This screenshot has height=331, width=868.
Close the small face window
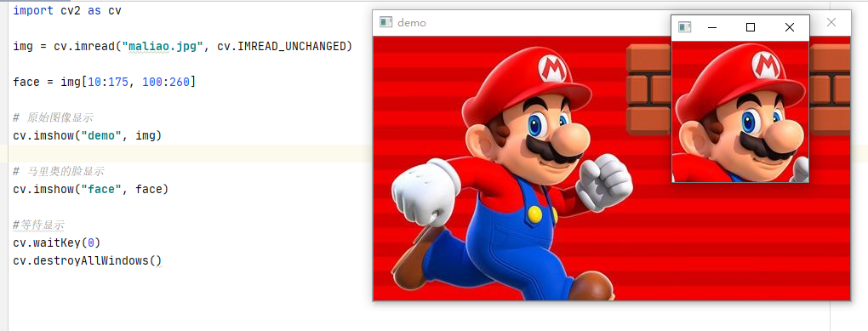point(790,27)
